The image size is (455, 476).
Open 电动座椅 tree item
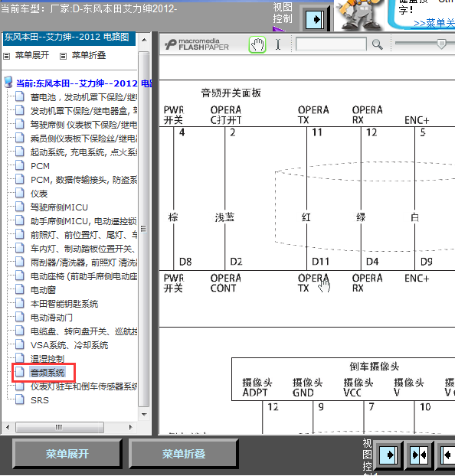coord(83,276)
